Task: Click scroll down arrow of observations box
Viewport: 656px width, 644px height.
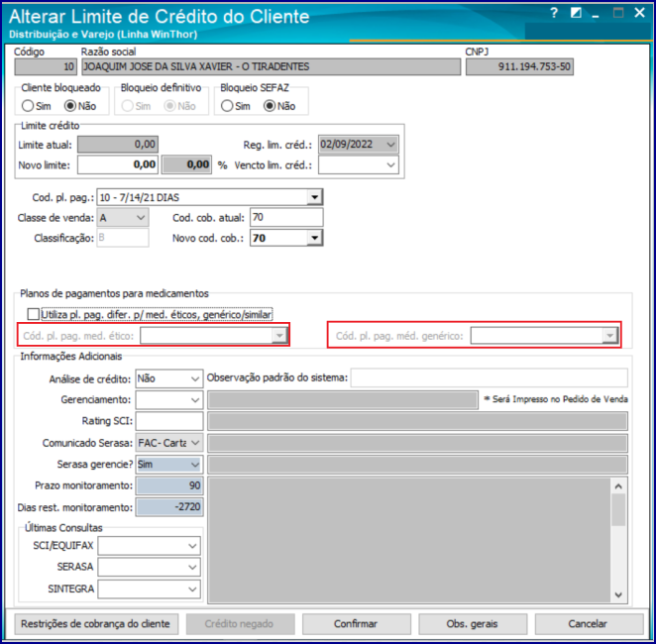Action: [618, 594]
